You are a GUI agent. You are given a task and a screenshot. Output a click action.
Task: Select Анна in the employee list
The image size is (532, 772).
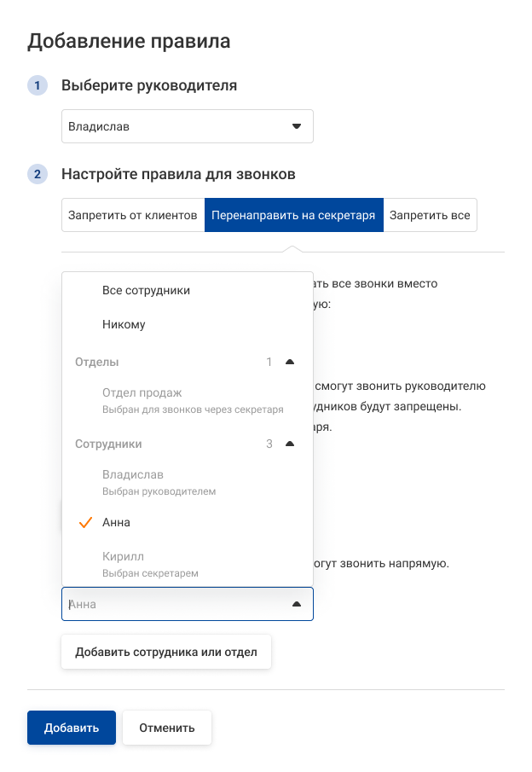117,522
